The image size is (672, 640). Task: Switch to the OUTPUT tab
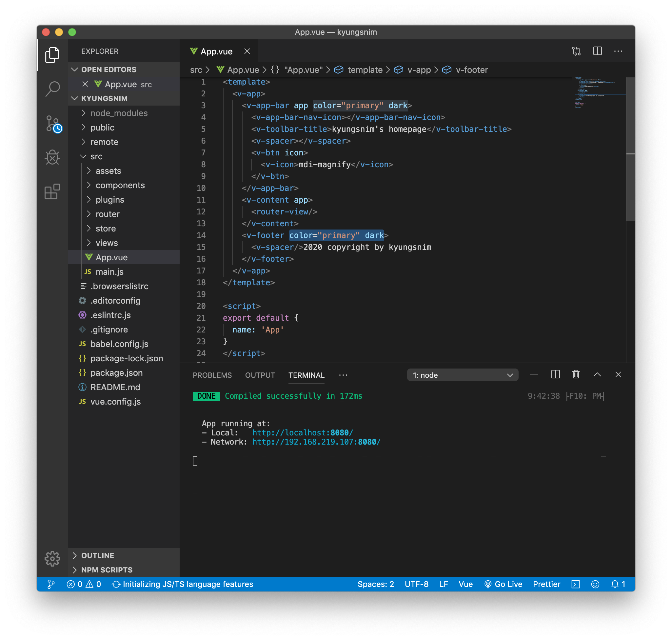point(260,375)
